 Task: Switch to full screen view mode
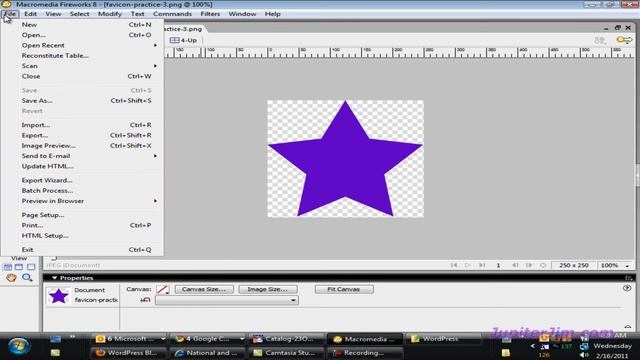[31, 267]
